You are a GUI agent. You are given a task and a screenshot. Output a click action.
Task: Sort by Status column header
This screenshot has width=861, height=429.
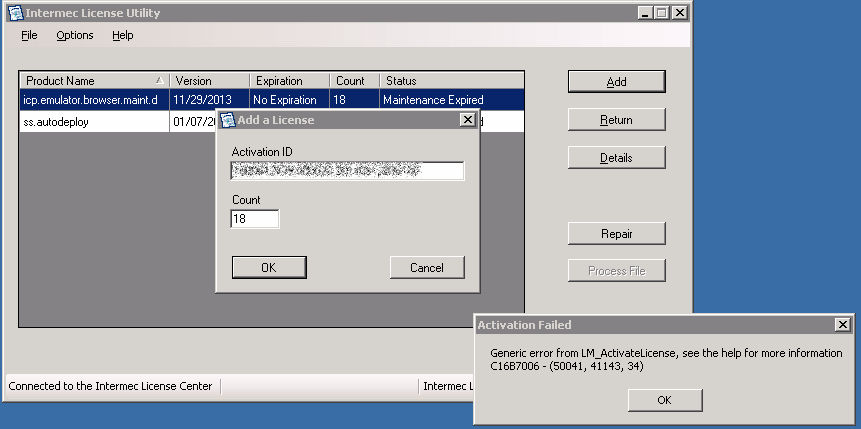[x=452, y=81]
